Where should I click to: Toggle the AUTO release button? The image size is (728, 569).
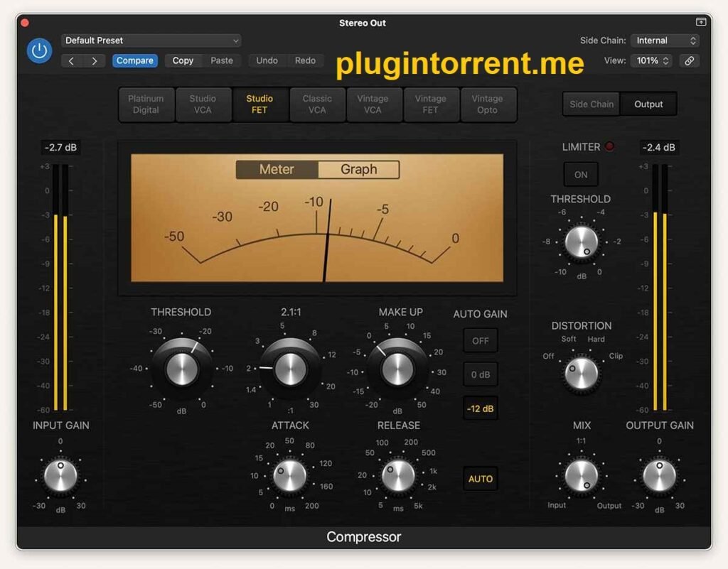click(x=481, y=479)
